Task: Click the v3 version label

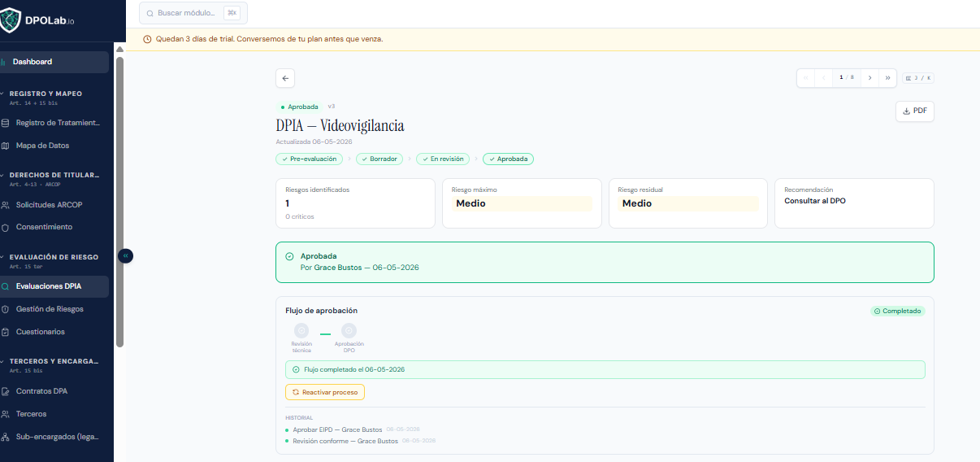Action: [332, 107]
